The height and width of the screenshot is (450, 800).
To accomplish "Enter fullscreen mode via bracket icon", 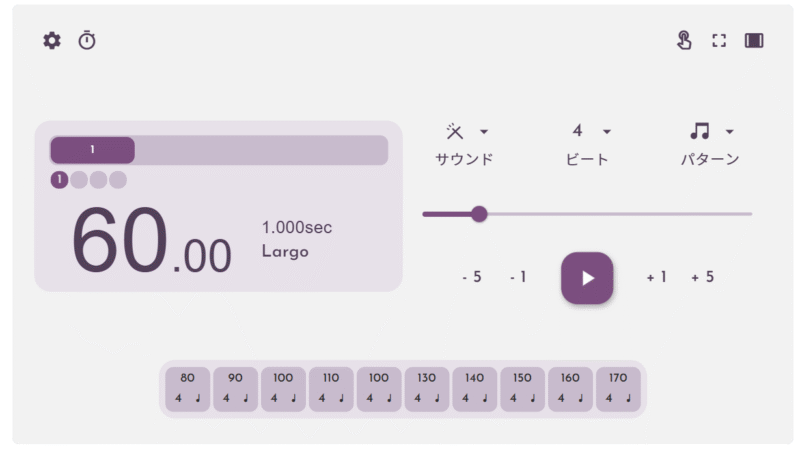I will [719, 40].
